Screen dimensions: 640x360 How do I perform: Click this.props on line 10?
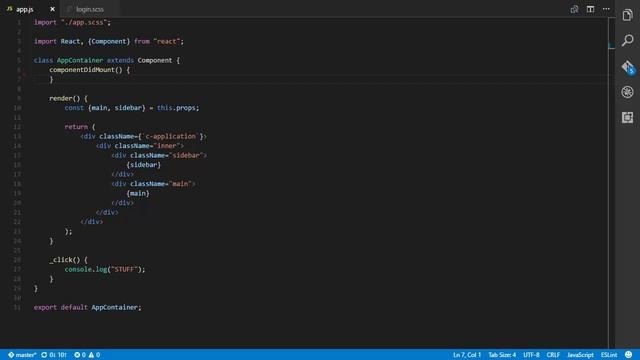(x=176, y=108)
